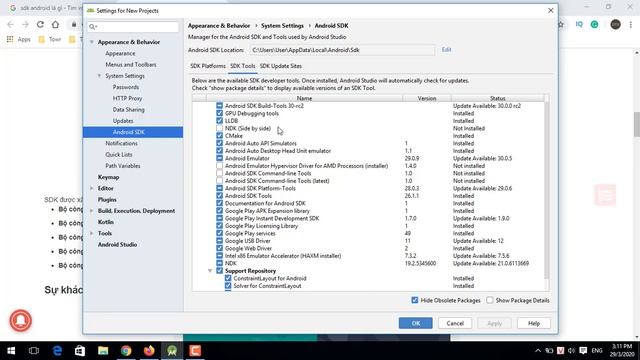640x360 pixels.
Task: Select HTTP Proxy in the settings tree
Action: pos(127,98)
